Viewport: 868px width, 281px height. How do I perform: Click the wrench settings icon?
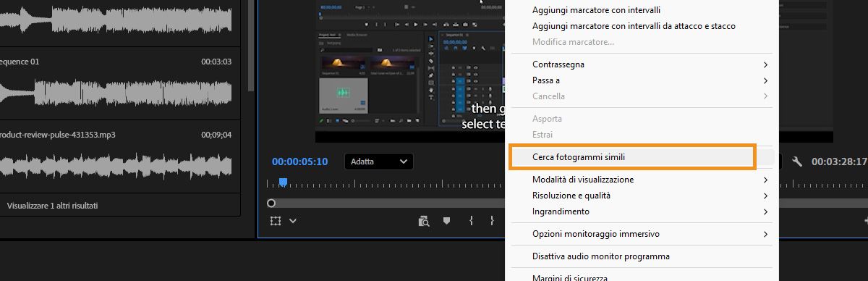coord(798,162)
